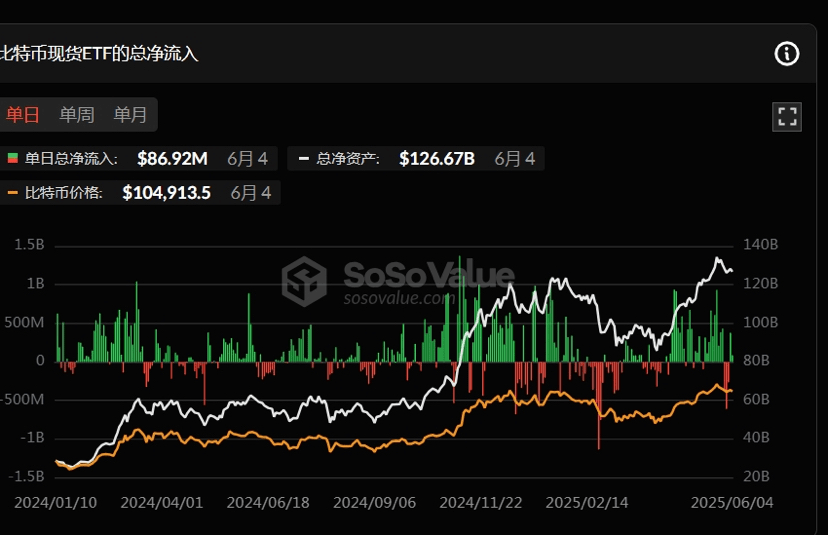Click the -1.5B left axis label
The image size is (828, 535).
coord(26,476)
